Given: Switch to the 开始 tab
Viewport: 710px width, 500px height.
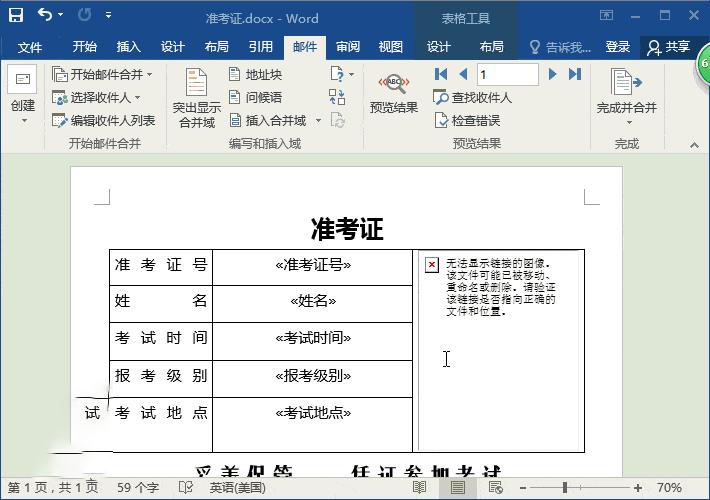Looking at the screenshot, I should [85, 47].
